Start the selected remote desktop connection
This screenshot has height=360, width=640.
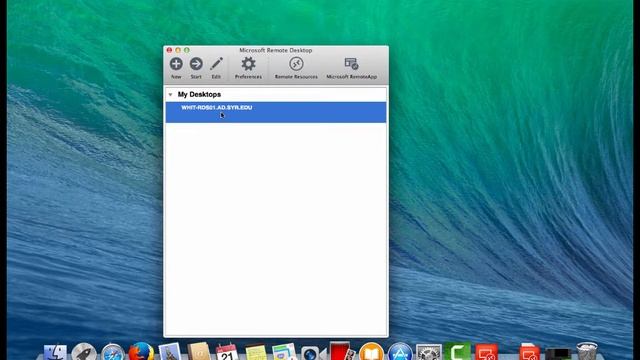[x=196, y=68]
